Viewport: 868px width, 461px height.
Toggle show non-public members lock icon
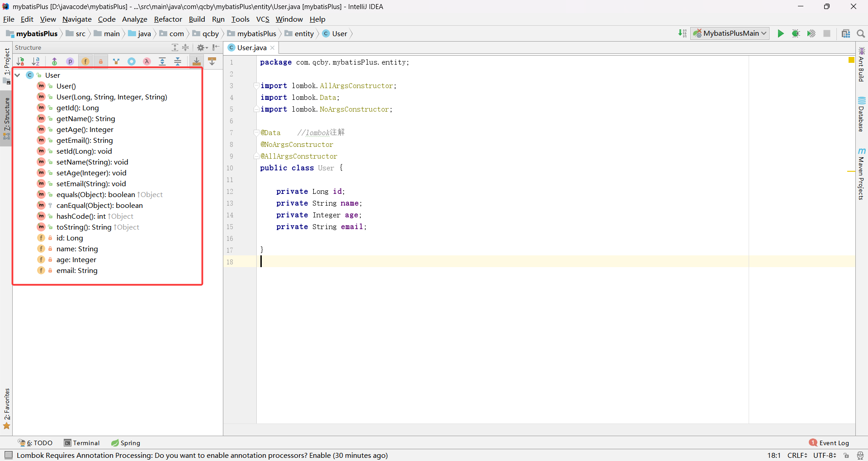point(101,61)
